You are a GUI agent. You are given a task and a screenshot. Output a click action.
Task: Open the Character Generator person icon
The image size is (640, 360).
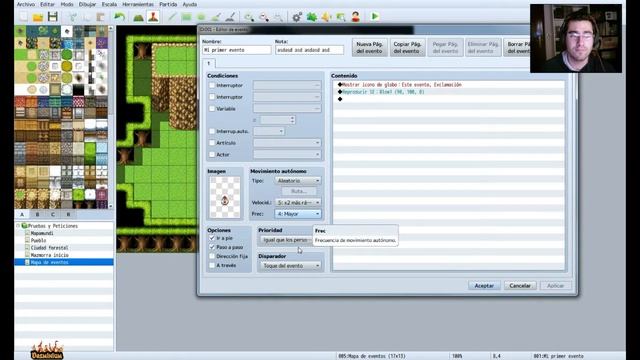click(x=356, y=17)
